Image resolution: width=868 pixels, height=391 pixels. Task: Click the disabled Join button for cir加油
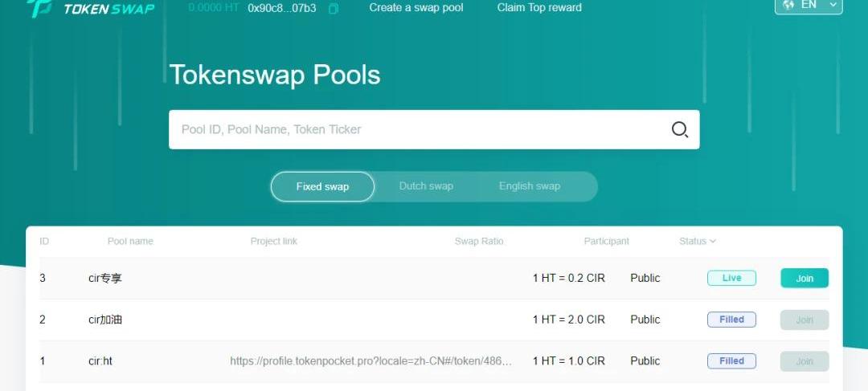[x=804, y=320]
